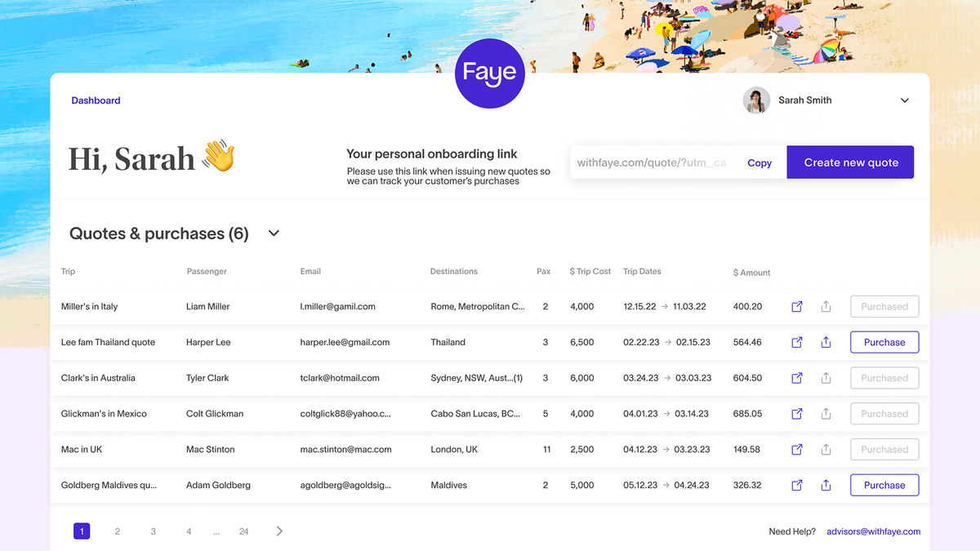Click the $ Amount column header
Viewport: 980px width, 551px height.
[x=752, y=273]
